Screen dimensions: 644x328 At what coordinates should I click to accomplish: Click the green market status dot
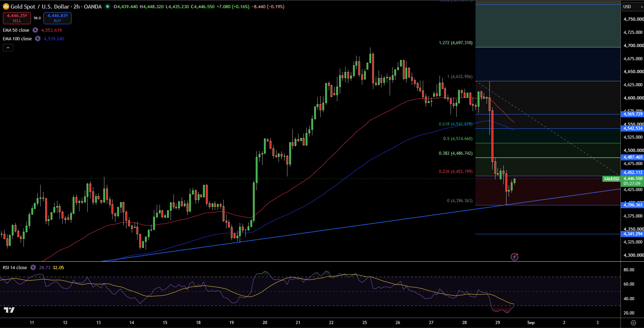[108, 6]
